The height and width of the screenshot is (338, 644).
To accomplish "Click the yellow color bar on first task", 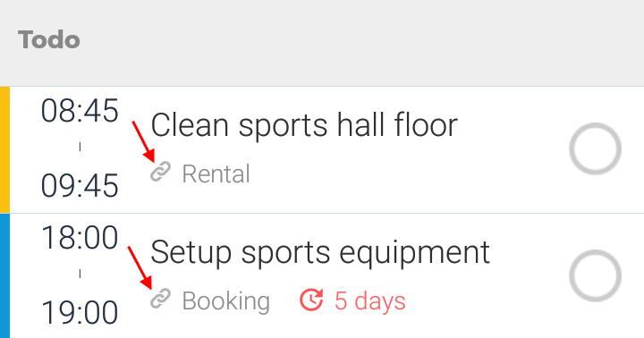I will [4, 149].
